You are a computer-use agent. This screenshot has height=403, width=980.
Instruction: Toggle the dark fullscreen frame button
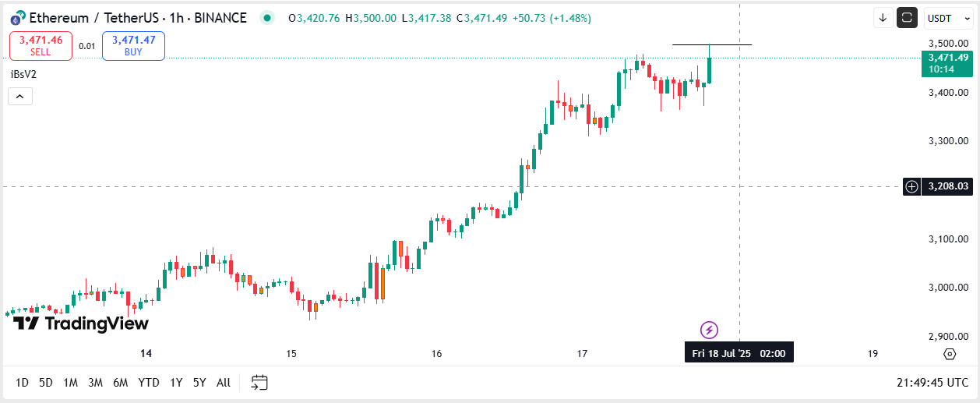(x=907, y=18)
